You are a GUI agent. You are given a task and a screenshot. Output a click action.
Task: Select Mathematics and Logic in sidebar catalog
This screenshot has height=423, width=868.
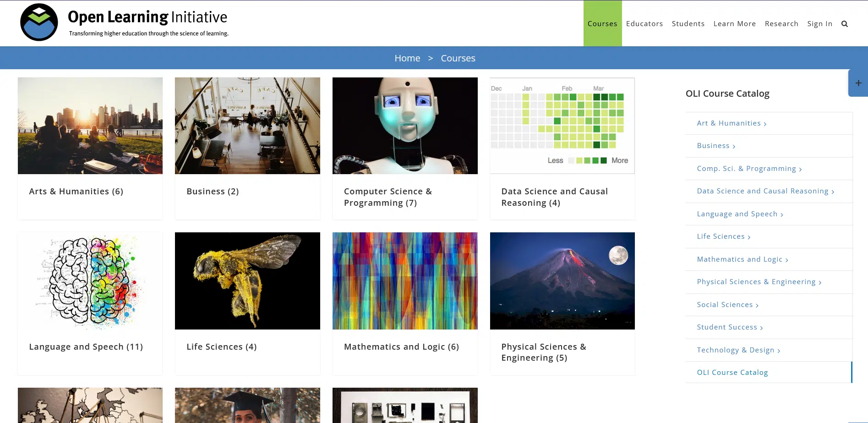(x=742, y=259)
